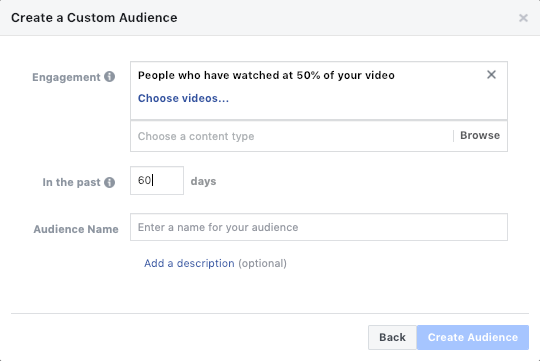The height and width of the screenshot is (361, 540).
Task: Show the In the past info icon
Action: (110, 182)
